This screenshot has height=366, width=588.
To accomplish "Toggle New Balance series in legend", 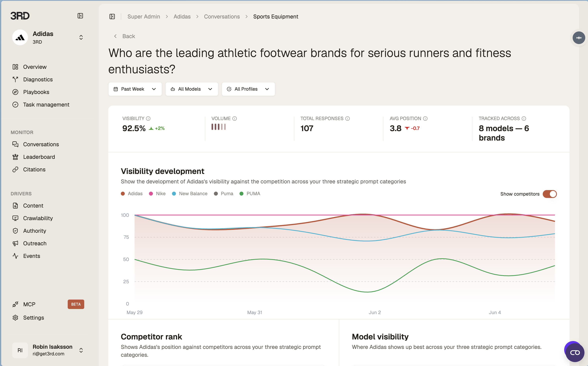I will point(190,194).
